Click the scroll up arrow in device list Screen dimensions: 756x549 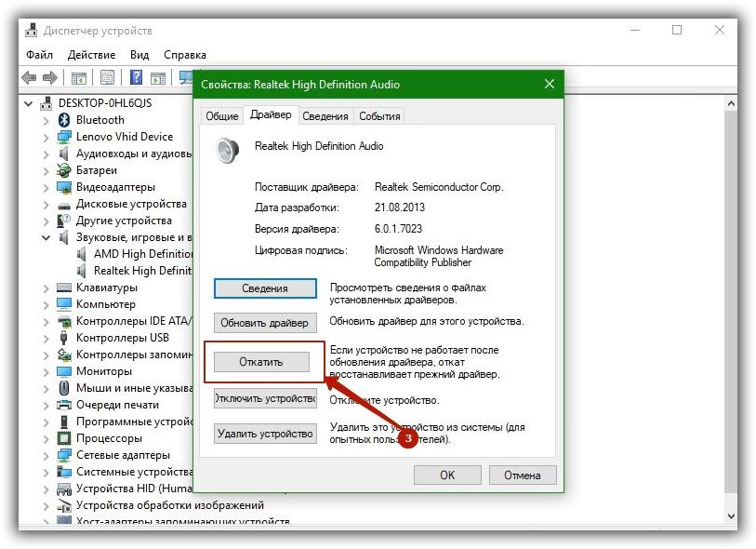(731, 103)
